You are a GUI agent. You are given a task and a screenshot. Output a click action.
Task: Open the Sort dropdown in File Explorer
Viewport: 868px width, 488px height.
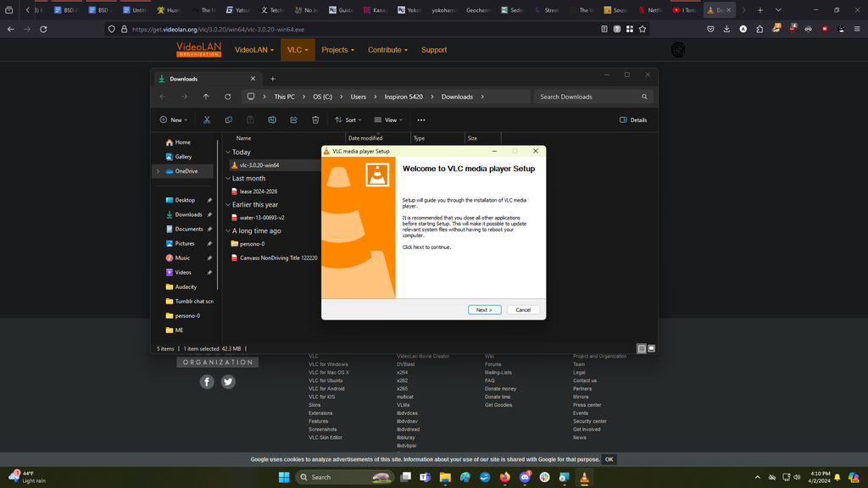tap(348, 120)
